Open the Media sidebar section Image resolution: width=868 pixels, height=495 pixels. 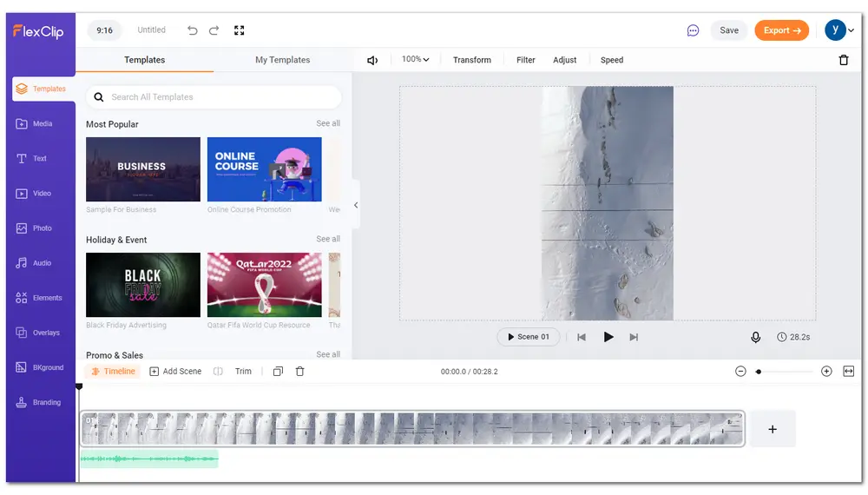41,124
